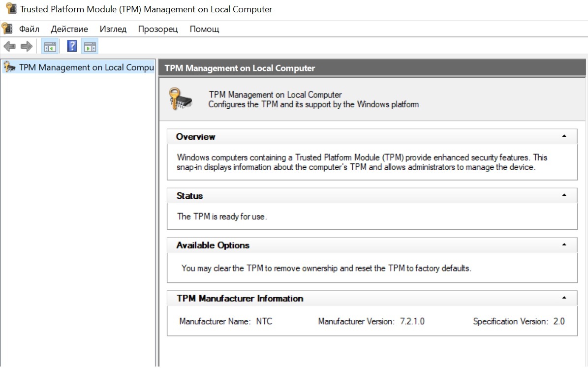
Task: Collapse the Available Options section
Action: (564, 245)
